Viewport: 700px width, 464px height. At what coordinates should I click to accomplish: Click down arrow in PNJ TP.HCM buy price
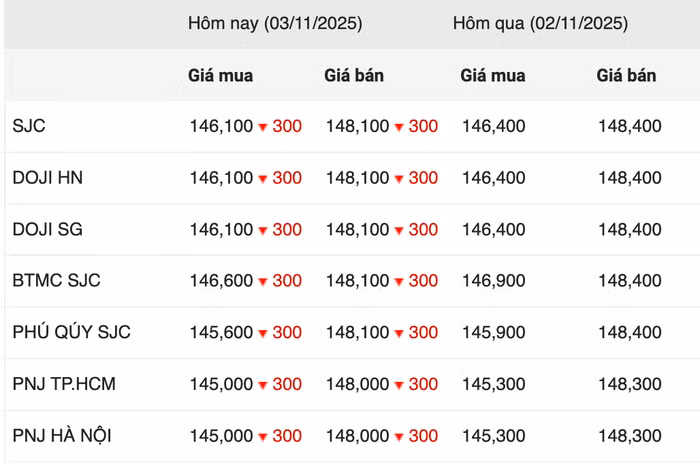[263, 385]
